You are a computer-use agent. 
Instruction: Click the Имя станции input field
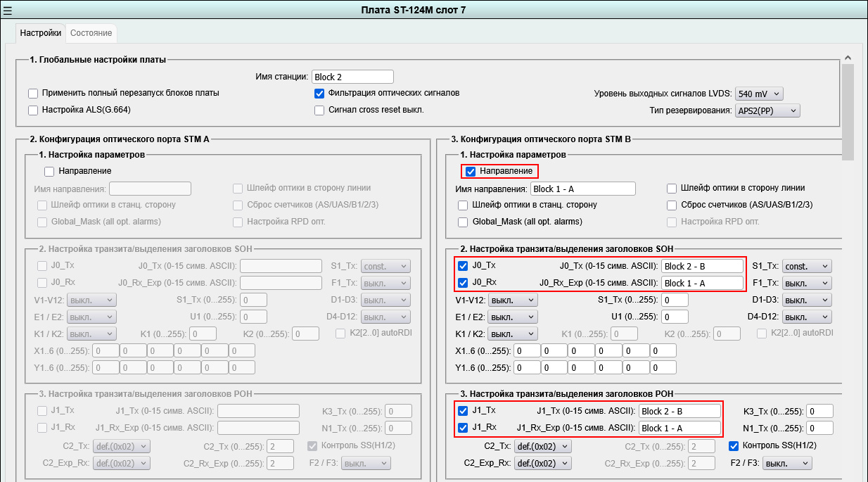pyautogui.click(x=352, y=77)
